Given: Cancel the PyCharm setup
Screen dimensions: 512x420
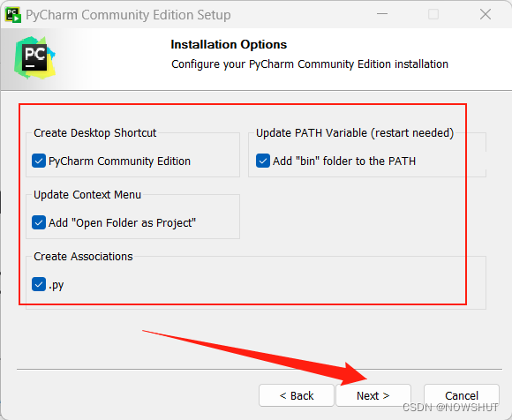Looking at the screenshot, I should click(462, 395).
